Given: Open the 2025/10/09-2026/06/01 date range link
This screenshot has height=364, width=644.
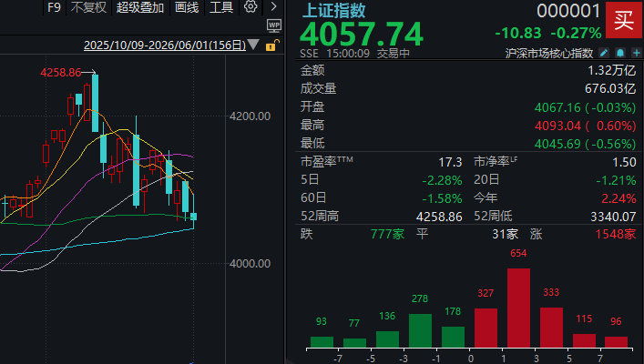Looking at the screenshot, I should [x=165, y=45].
